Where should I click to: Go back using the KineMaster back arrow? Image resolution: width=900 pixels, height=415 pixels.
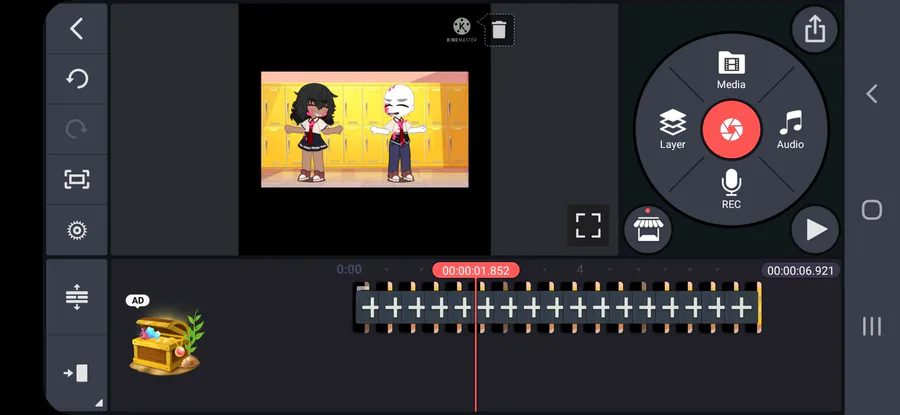pos(76,28)
